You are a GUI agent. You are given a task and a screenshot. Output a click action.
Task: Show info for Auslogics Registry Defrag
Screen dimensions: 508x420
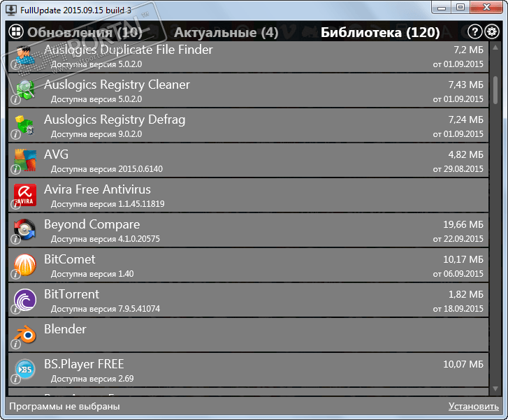(x=15, y=134)
